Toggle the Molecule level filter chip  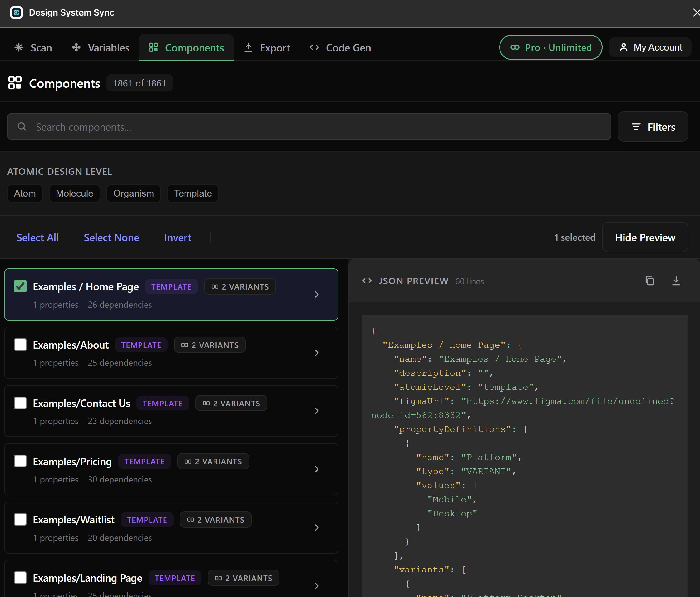click(x=75, y=193)
